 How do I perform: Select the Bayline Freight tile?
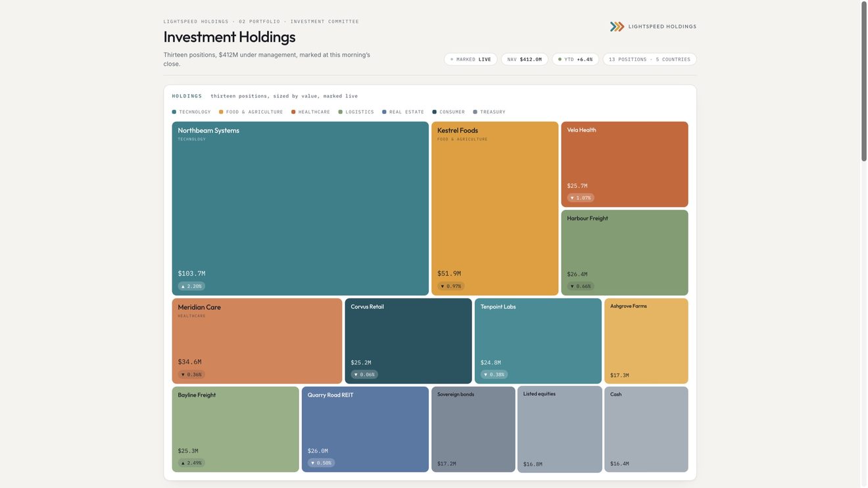(235, 429)
